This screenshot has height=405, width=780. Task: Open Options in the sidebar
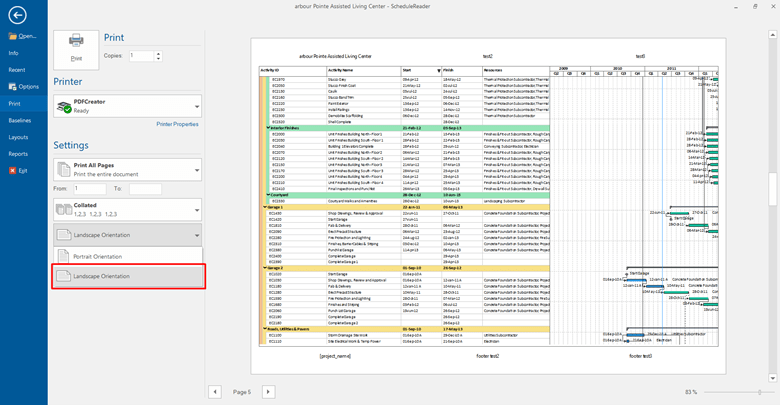click(x=23, y=87)
